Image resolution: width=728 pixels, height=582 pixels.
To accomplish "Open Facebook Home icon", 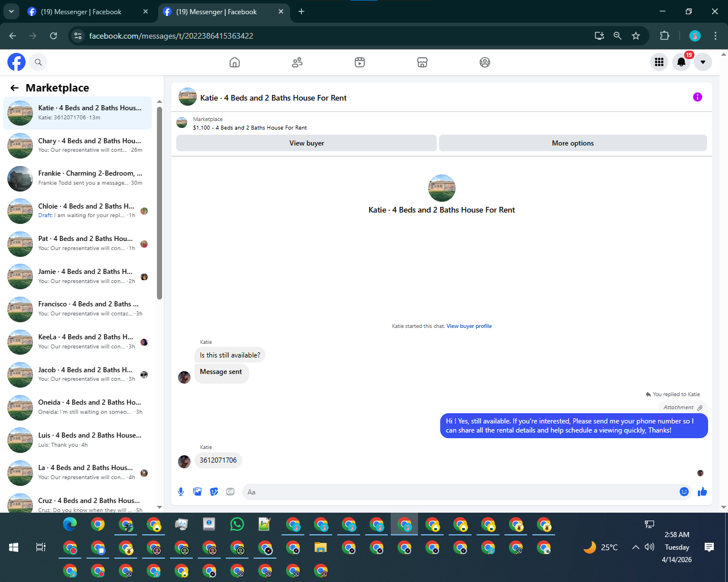I will pos(234,63).
